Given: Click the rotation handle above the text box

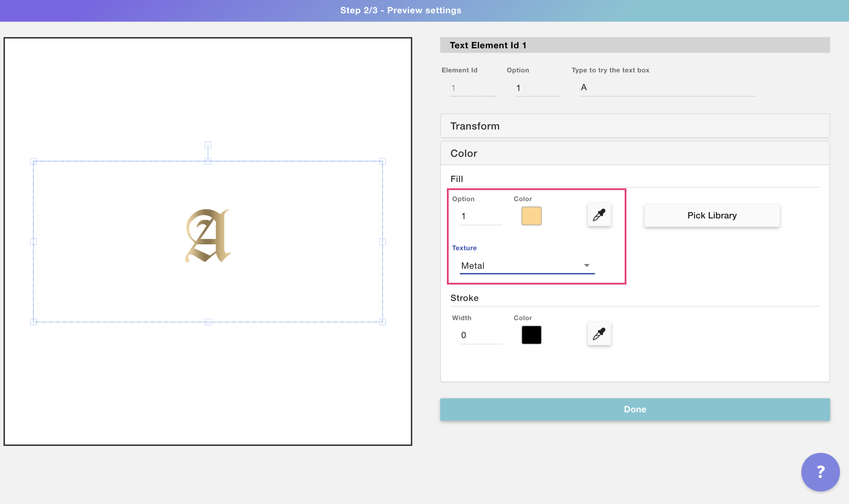Looking at the screenshot, I should (x=208, y=145).
